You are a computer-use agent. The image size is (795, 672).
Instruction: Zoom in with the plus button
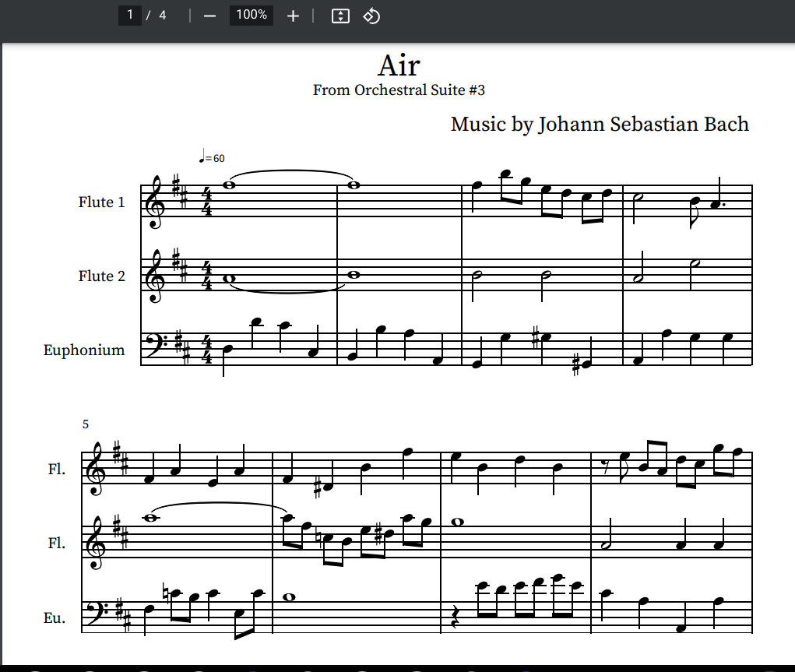pyautogui.click(x=293, y=16)
